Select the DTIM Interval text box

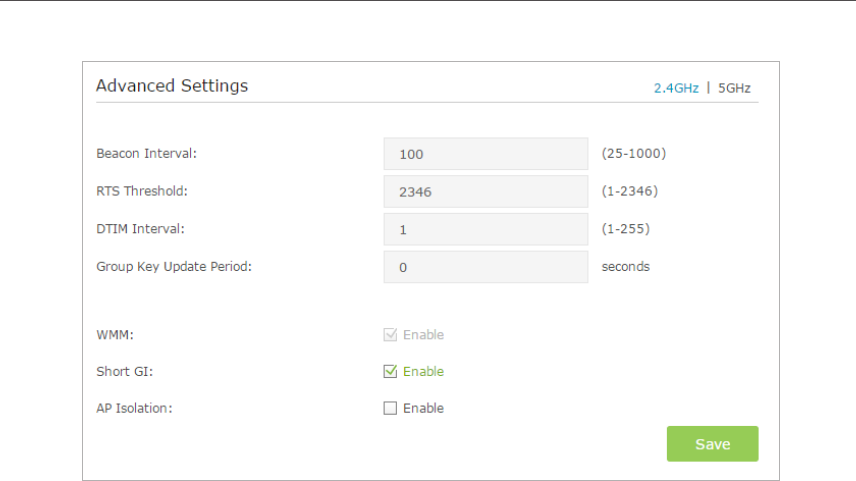[485, 229]
